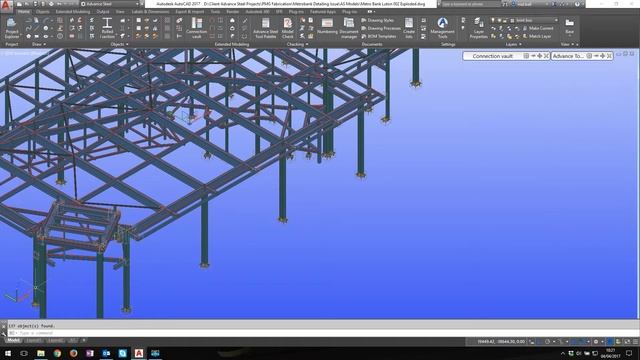
Task: Click the Make Current layer button
Action: 538,28
